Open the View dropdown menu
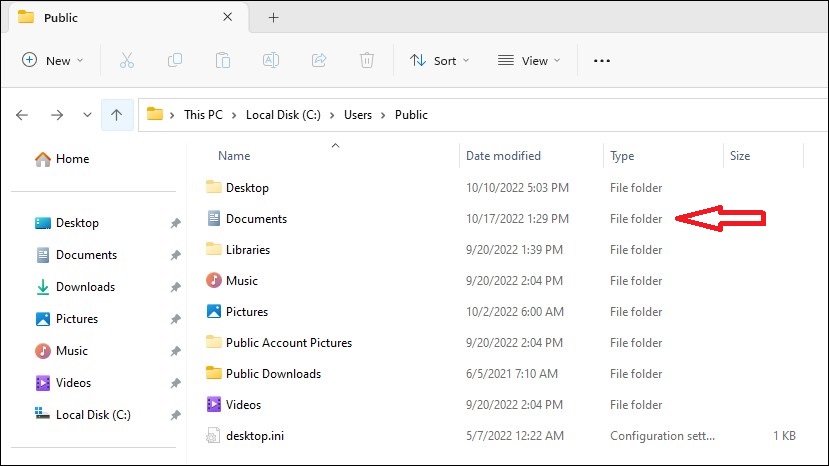The height and width of the screenshot is (466, 829). [x=529, y=60]
